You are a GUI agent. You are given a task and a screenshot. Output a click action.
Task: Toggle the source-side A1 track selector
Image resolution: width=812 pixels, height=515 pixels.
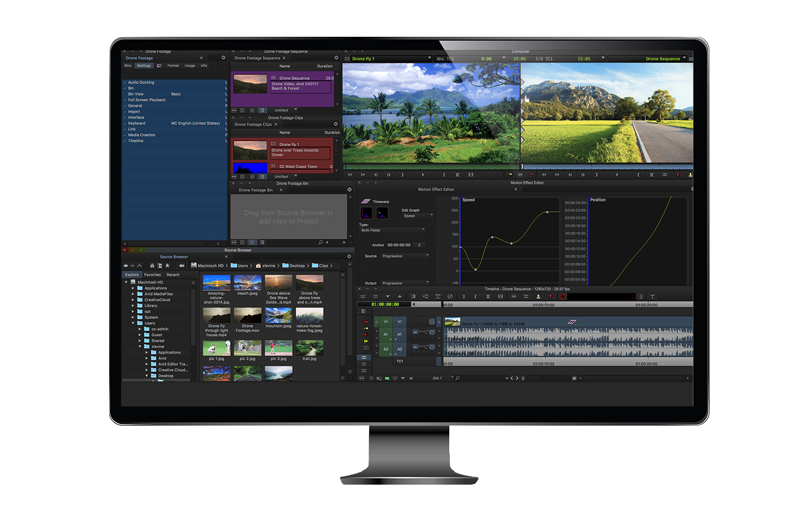point(386,335)
